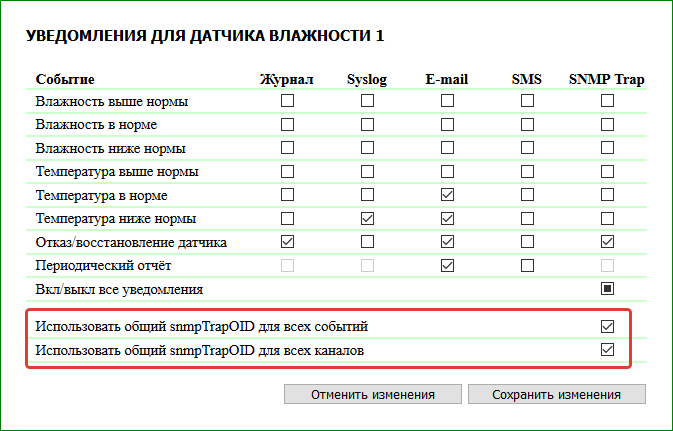Click the Отменить изменения button
Image resolution: width=673 pixels, height=431 pixels.
[372, 394]
